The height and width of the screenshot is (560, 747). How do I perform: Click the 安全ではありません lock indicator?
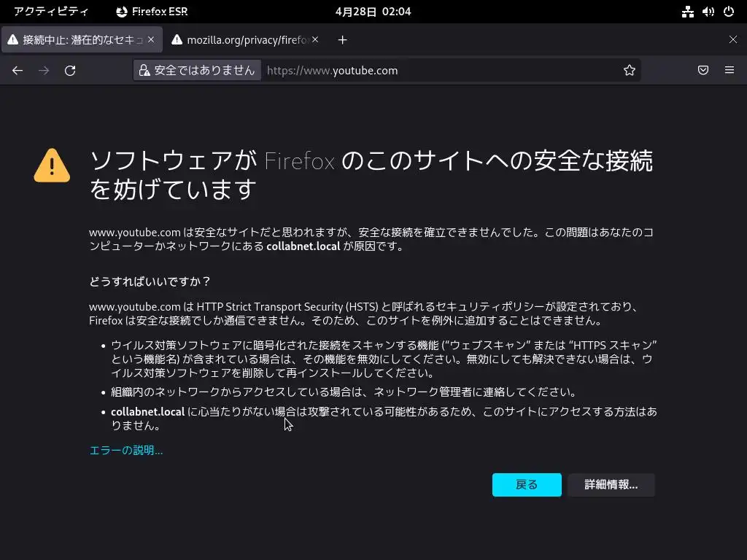(x=197, y=71)
